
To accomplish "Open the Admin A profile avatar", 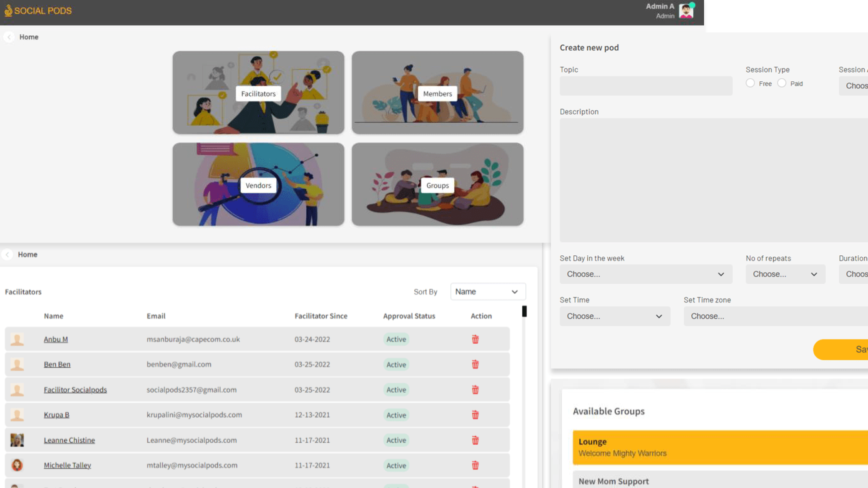I will click(686, 11).
